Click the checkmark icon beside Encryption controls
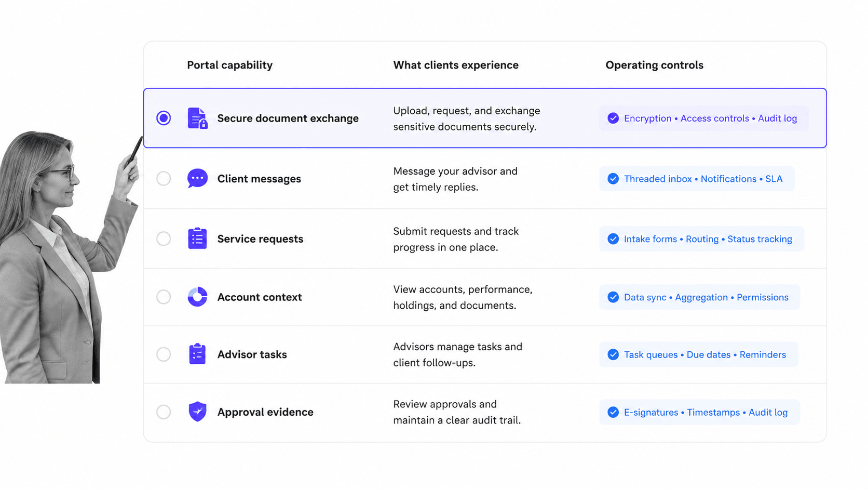 tap(613, 118)
